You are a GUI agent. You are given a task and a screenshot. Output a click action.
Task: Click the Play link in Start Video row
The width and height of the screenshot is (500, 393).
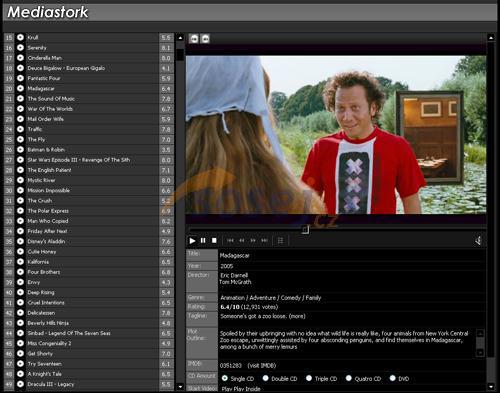point(227,389)
